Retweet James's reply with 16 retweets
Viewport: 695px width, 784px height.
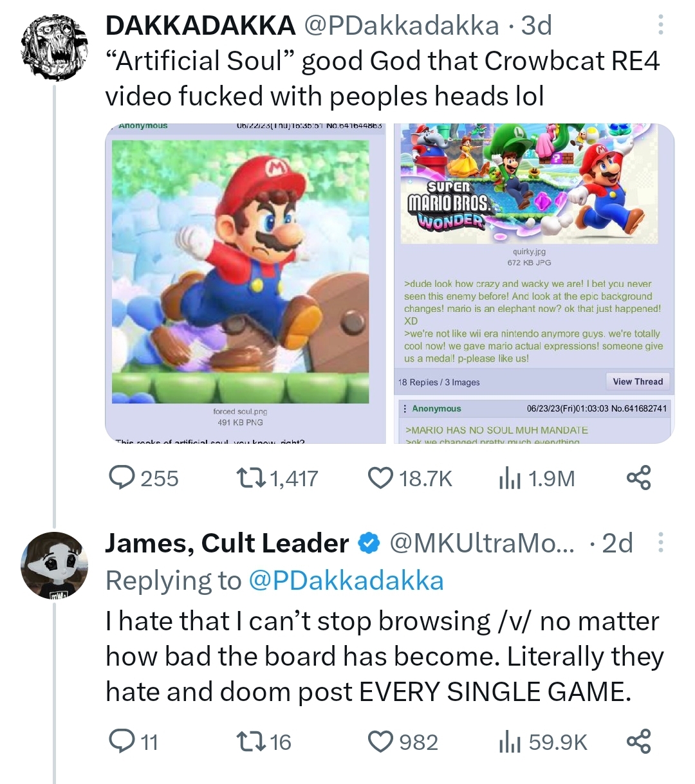point(249,742)
